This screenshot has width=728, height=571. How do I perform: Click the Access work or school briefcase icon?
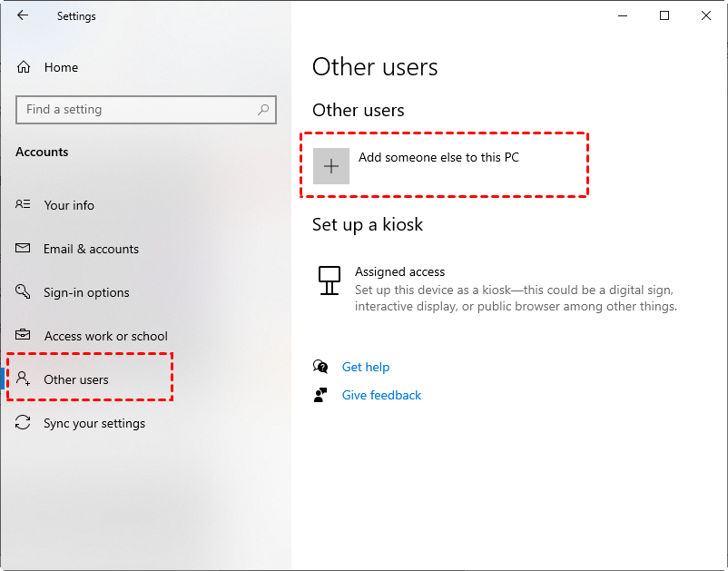(24, 336)
